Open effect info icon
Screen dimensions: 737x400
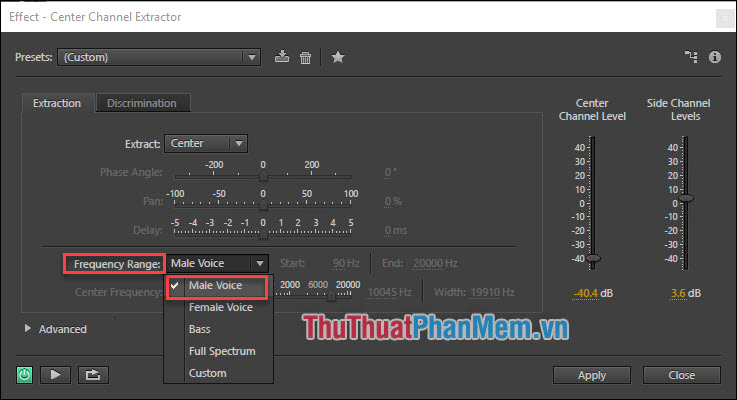point(714,57)
